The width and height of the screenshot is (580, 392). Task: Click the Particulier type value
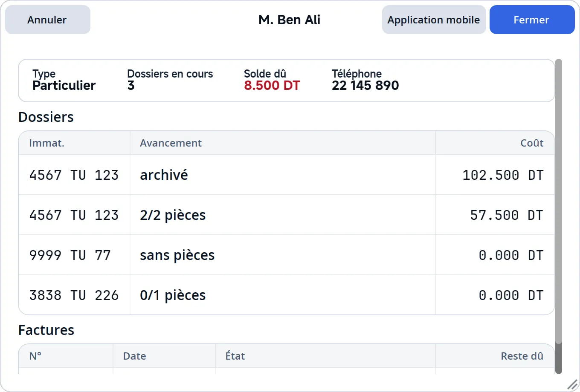[64, 85]
